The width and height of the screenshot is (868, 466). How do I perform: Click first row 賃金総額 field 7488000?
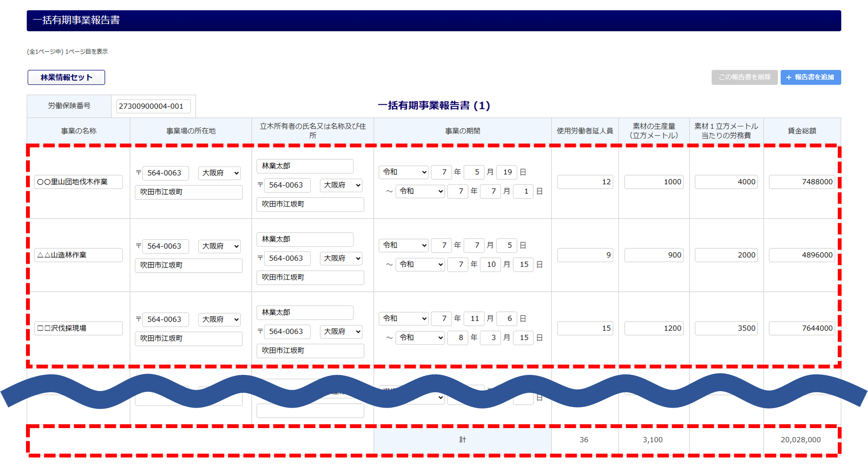coord(802,182)
